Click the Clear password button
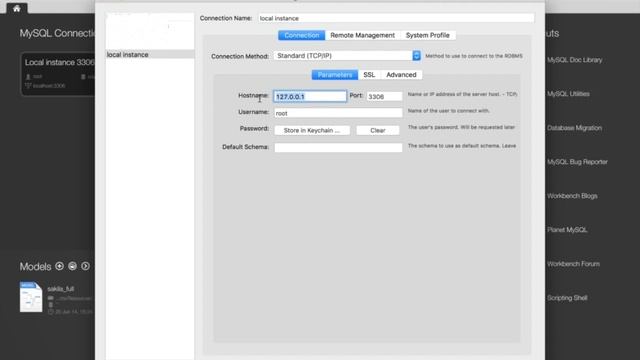 378,131
